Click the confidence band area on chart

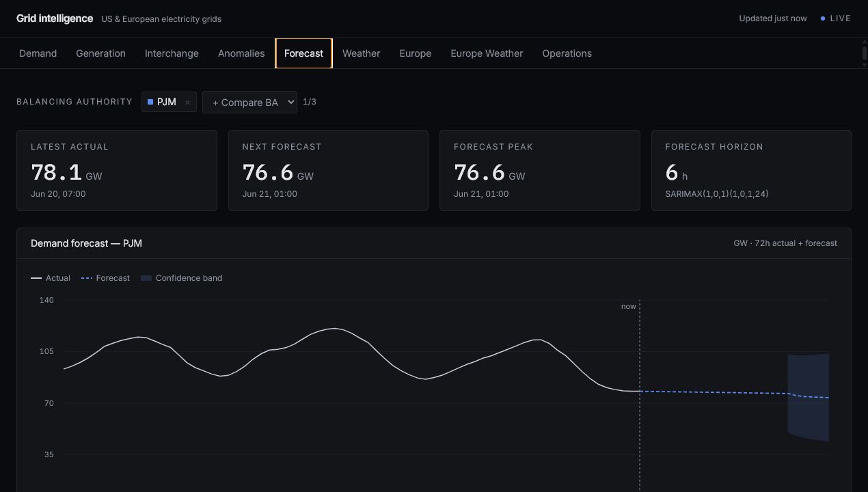tap(808, 396)
